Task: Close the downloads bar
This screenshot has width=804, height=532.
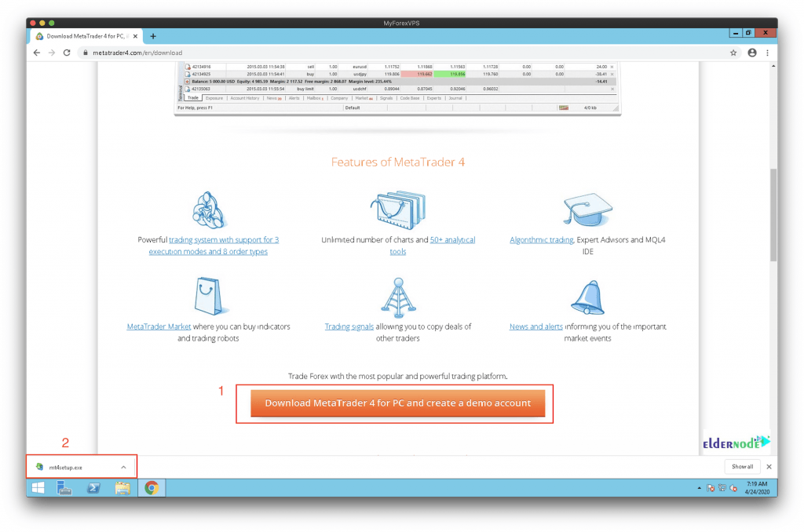Action: (769, 467)
